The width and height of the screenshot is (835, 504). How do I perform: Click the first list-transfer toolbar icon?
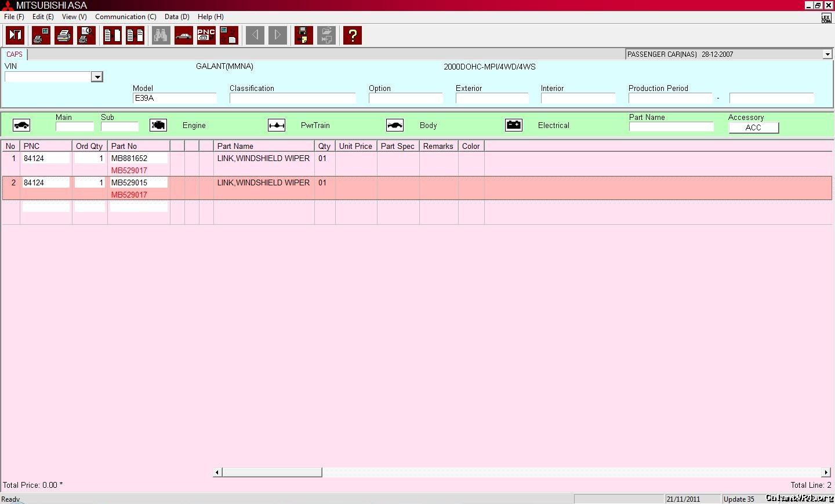[x=112, y=35]
